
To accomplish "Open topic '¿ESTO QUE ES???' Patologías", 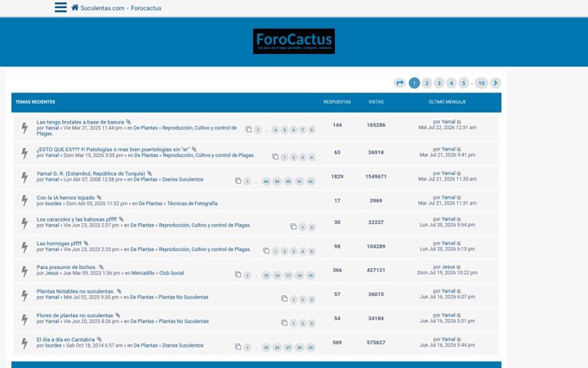I will tap(113, 150).
